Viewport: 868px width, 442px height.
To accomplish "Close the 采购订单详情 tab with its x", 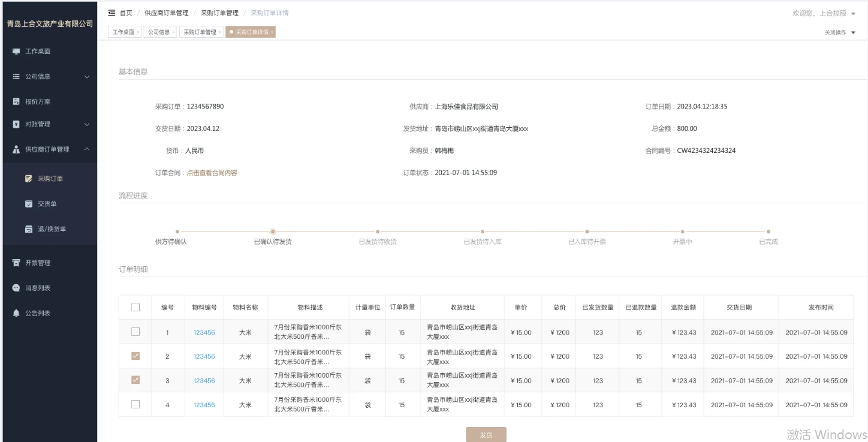I will click(x=272, y=32).
